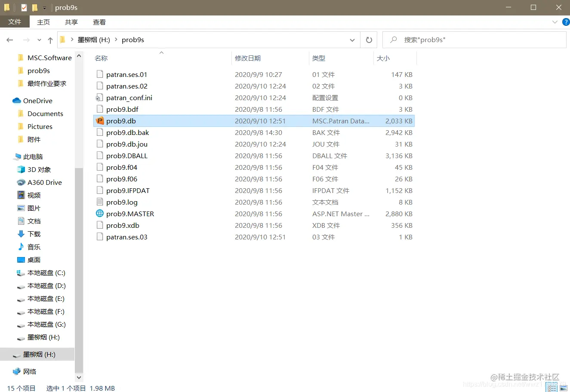Click the 音乐 music note icon
This screenshot has width=570, height=392.
(21, 247)
